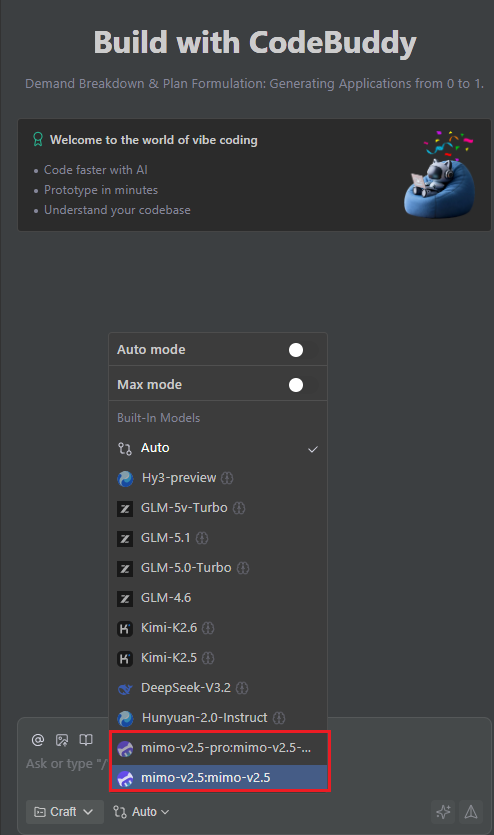
Task: Select the mimo-v2.5-pro model entry
Action: coord(218,748)
